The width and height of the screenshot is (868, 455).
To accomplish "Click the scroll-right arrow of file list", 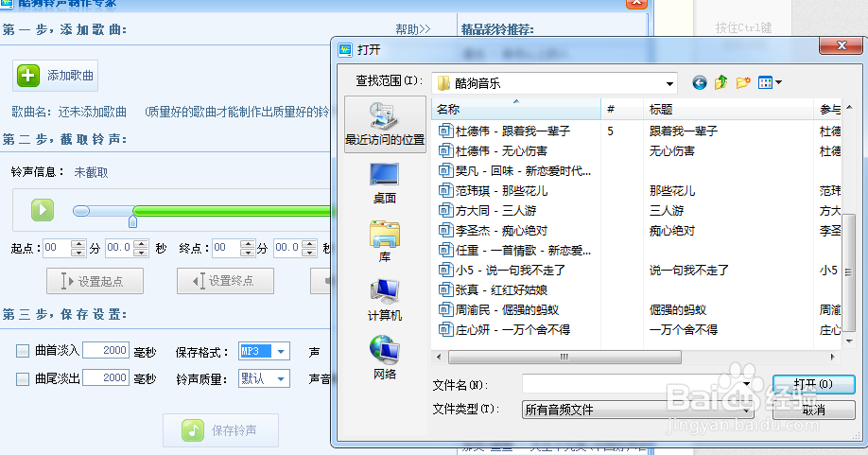I will coord(832,357).
